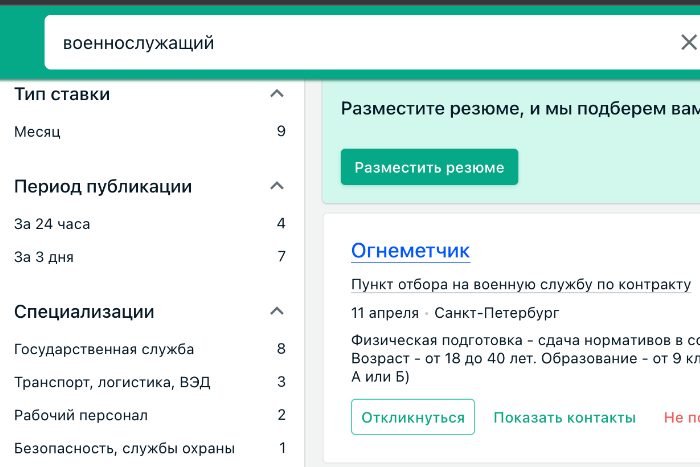The image size is (700, 467).
Task: Open employer Пункт отбора на военную службу
Action: pyautogui.click(x=520, y=284)
